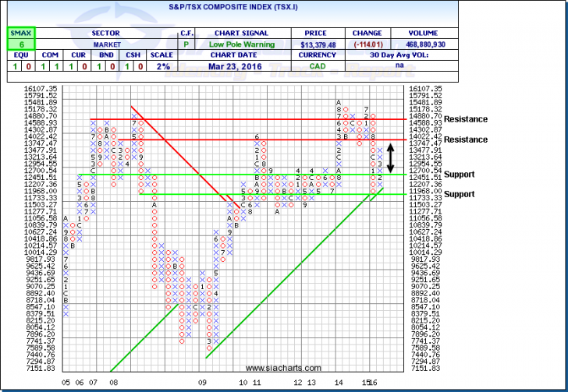Click the 09 year marker on x-axis

(x=203, y=382)
